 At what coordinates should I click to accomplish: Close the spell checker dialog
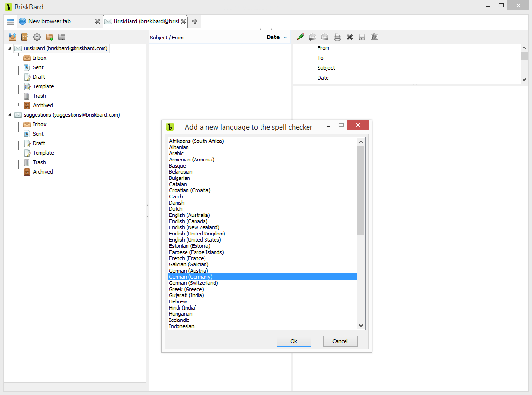(358, 125)
